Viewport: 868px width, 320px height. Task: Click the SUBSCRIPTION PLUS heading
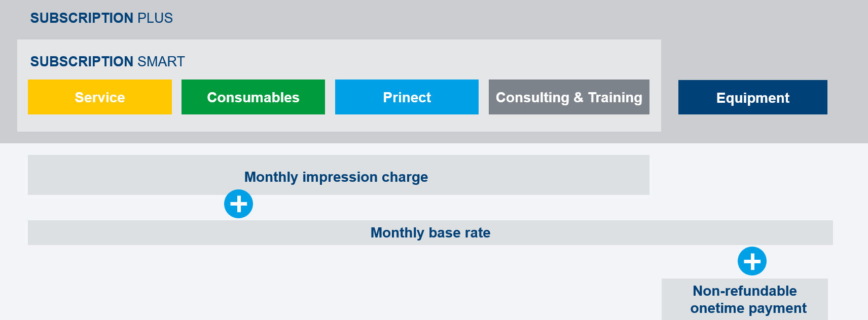pos(101,18)
